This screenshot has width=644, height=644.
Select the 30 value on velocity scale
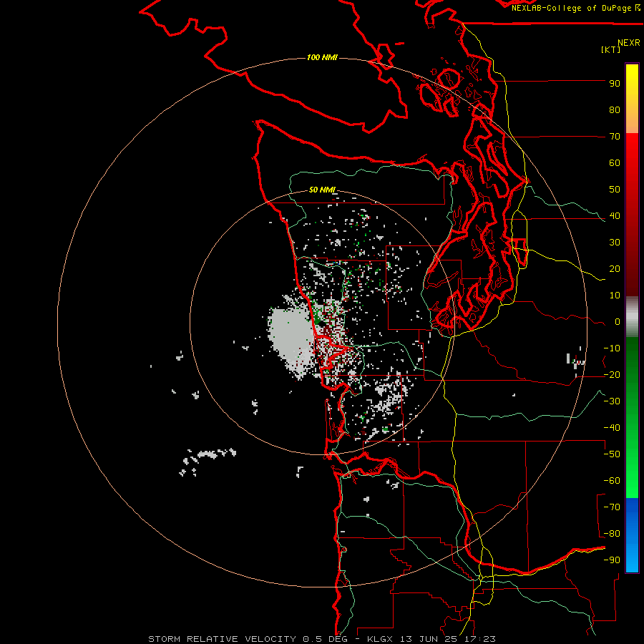(x=615, y=243)
